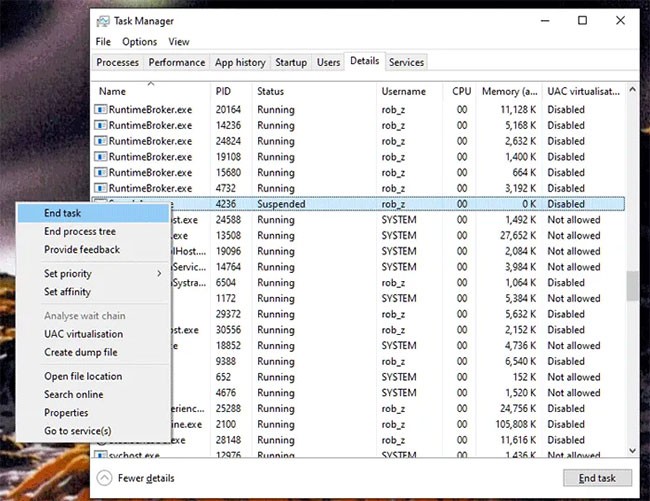
Task: Click icon of RuntimeBroker.exe with PID 19108
Action: pyautogui.click(x=100, y=157)
